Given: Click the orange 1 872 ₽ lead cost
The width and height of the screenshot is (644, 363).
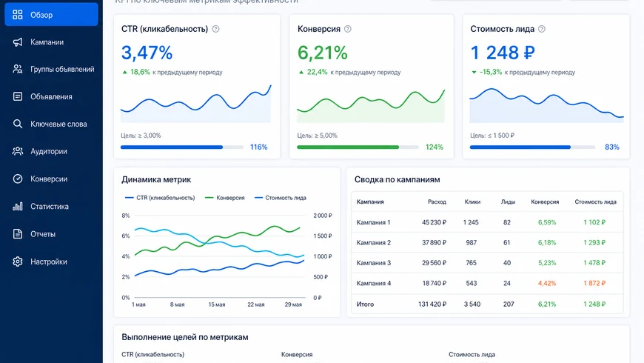Looking at the screenshot, I should pos(594,283).
